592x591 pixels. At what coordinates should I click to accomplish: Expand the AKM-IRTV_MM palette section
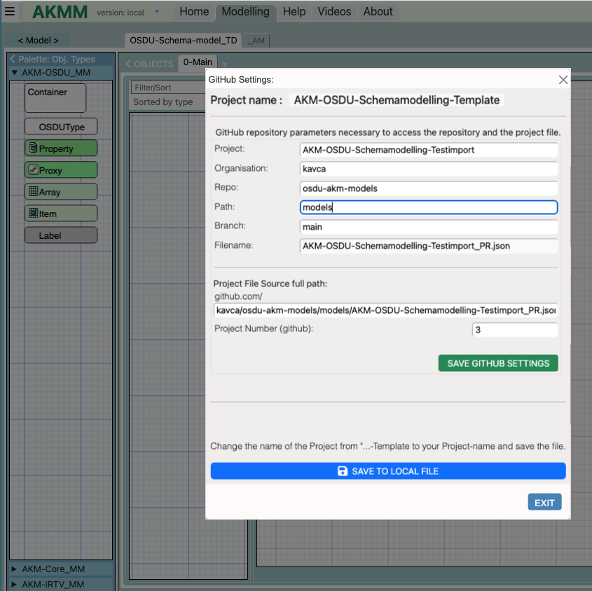point(14,584)
